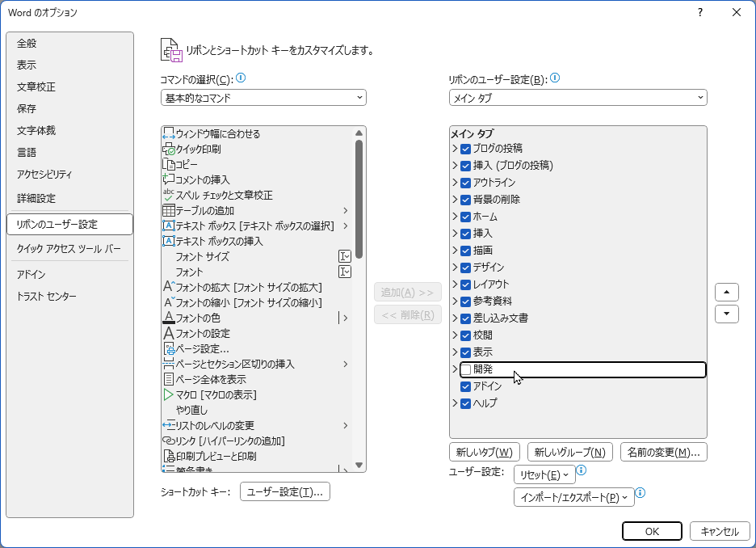Click command list scroll up arrow

(359, 133)
